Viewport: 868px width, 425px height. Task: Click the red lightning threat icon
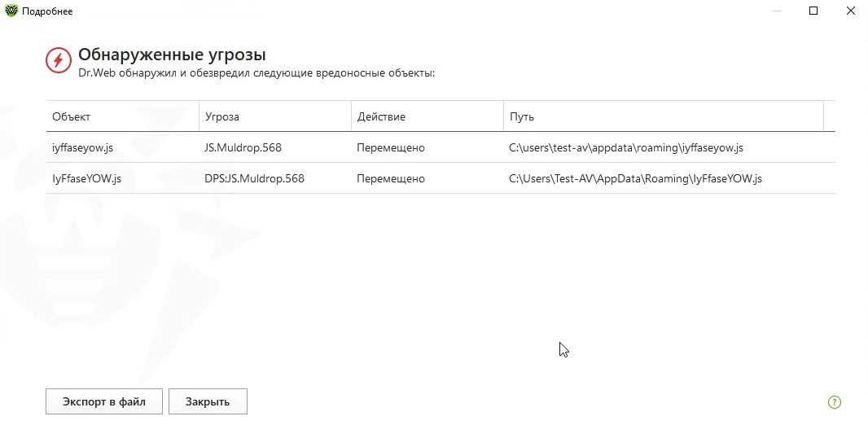click(x=59, y=60)
